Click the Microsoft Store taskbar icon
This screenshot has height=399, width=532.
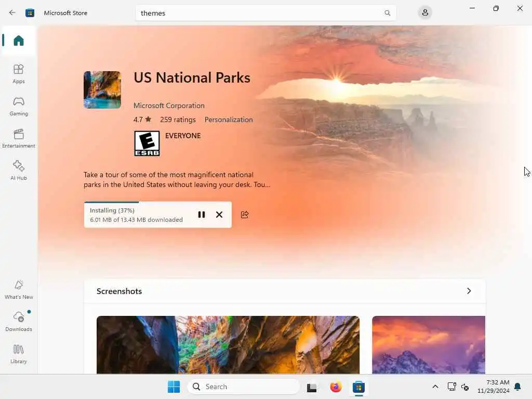click(x=358, y=387)
